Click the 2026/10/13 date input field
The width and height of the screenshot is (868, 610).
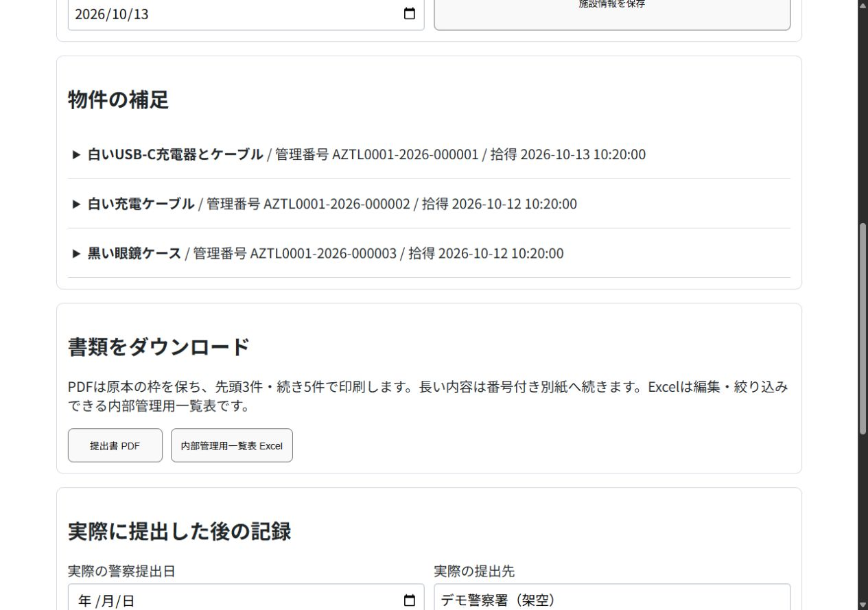tap(246, 14)
